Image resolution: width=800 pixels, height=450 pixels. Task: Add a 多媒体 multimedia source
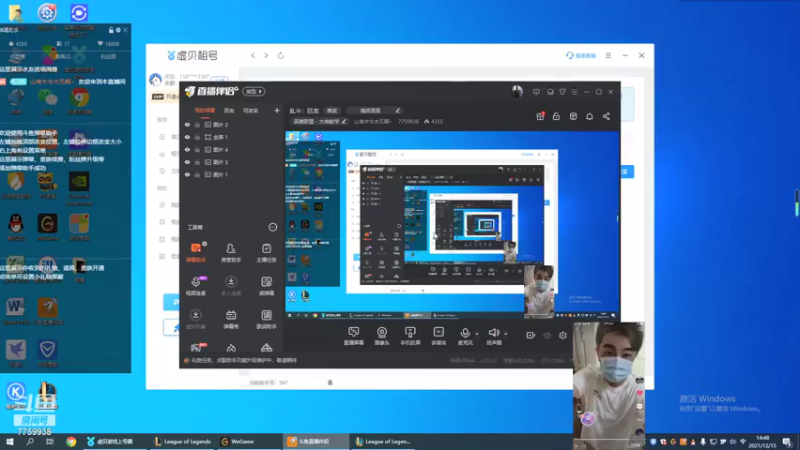pos(438,336)
